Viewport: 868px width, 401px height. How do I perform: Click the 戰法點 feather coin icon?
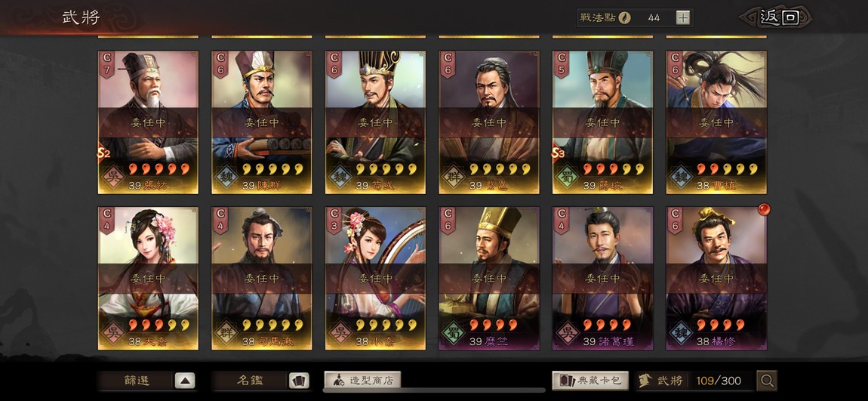tap(624, 17)
